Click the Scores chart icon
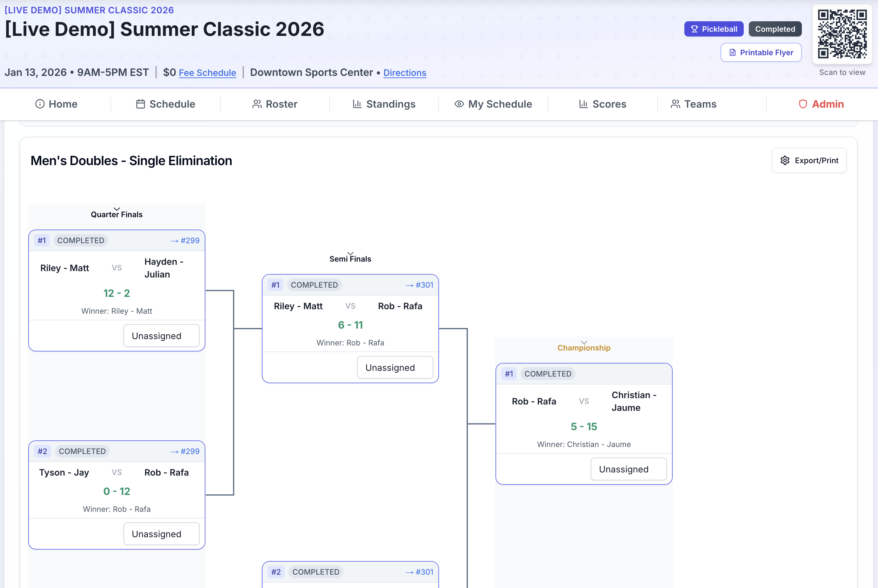The image size is (878, 588). [584, 104]
